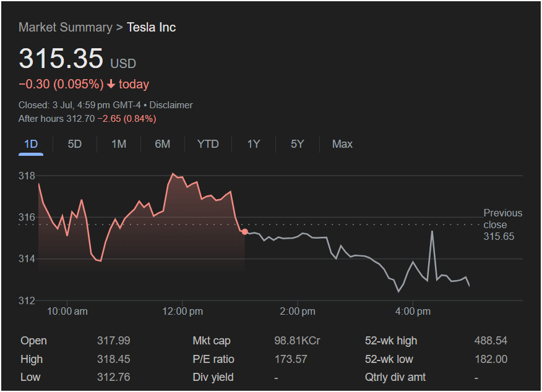Click the red down arrow icon

[111, 84]
